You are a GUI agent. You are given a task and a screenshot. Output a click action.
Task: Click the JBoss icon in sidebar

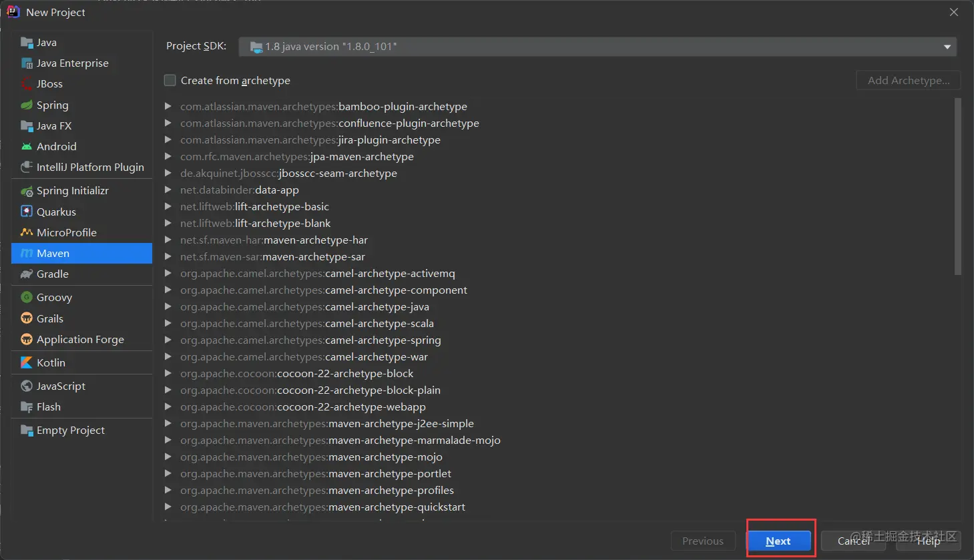(x=27, y=84)
